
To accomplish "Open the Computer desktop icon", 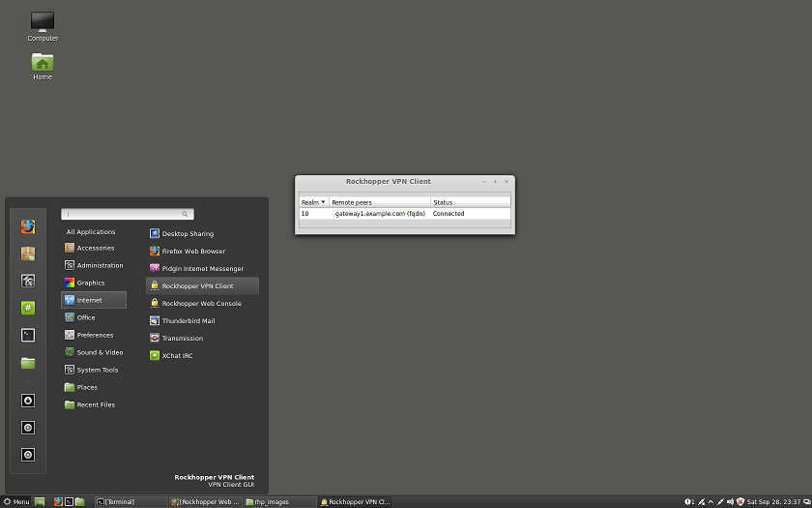I will 43,23.
